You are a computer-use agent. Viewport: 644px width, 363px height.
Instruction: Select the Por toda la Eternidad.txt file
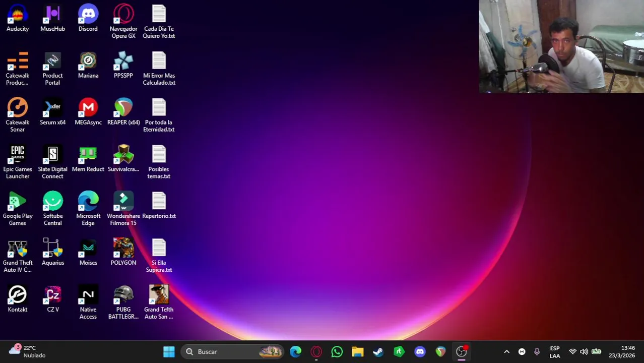point(159,115)
